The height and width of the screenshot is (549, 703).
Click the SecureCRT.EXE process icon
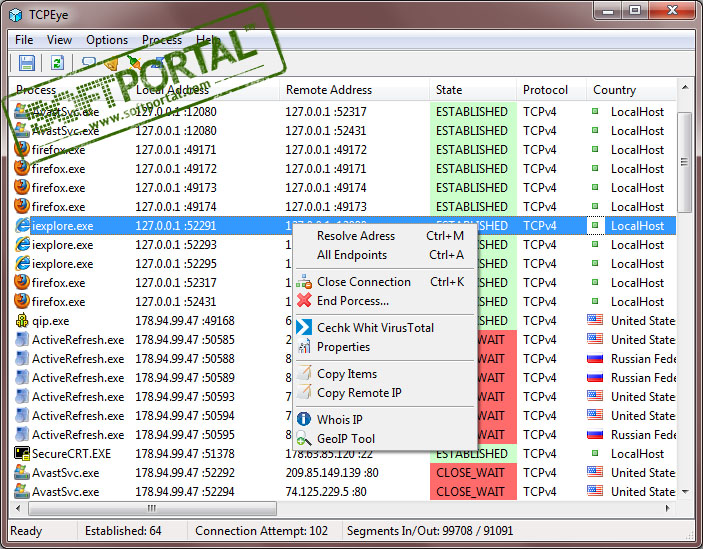point(22,453)
